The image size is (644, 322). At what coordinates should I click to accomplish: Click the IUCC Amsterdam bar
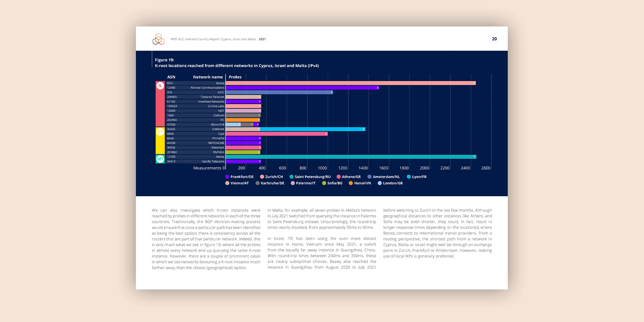click(279, 92)
